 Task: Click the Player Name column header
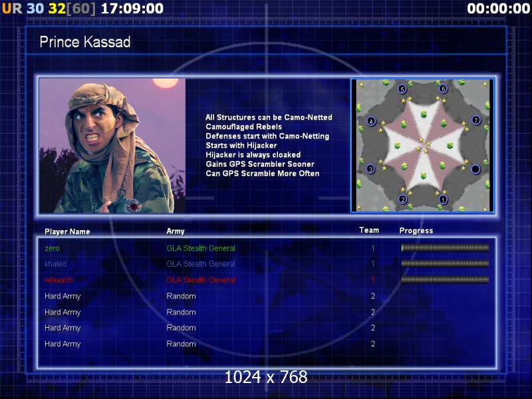[67, 231]
